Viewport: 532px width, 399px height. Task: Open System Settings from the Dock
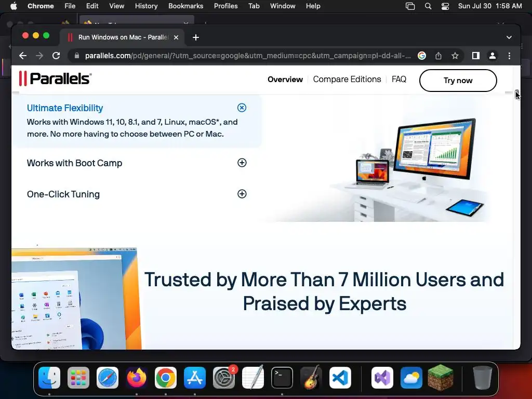224,378
